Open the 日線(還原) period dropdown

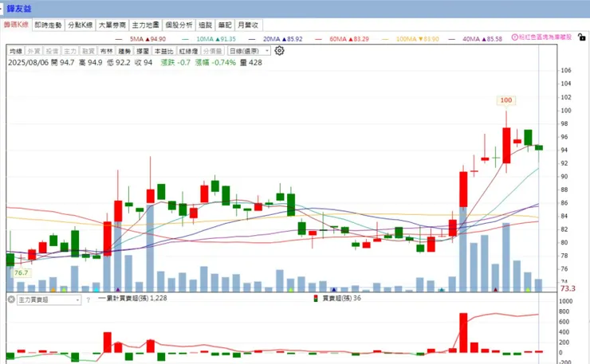point(249,51)
